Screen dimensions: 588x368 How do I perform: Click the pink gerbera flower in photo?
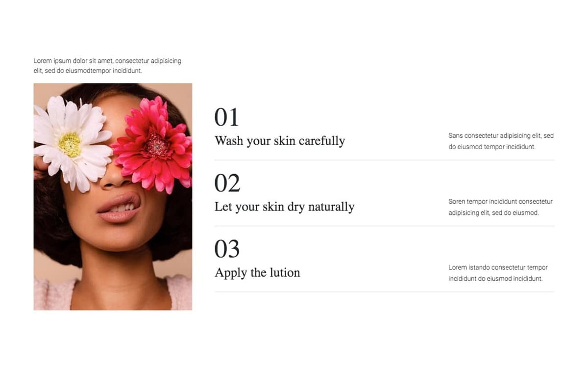click(153, 143)
